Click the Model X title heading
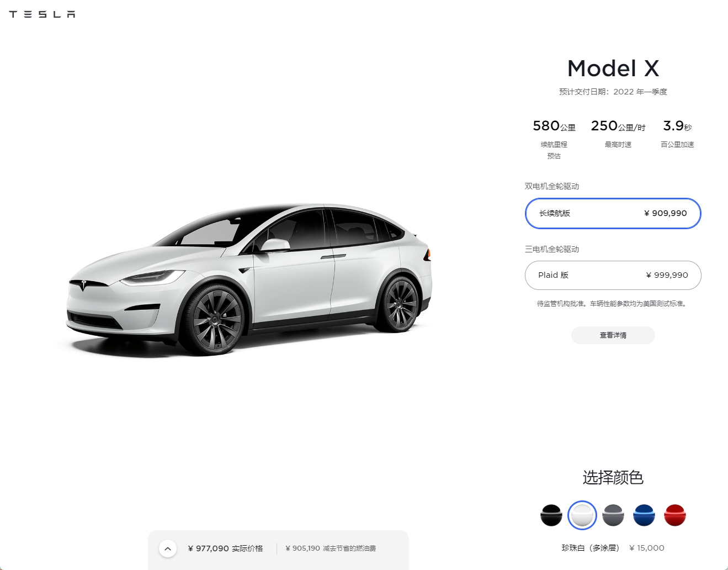 tap(613, 68)
